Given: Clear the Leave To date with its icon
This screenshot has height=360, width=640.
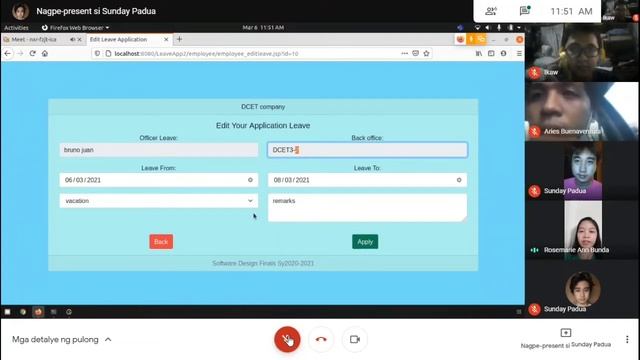Looking at the screenshot, I should coord(459,180).
